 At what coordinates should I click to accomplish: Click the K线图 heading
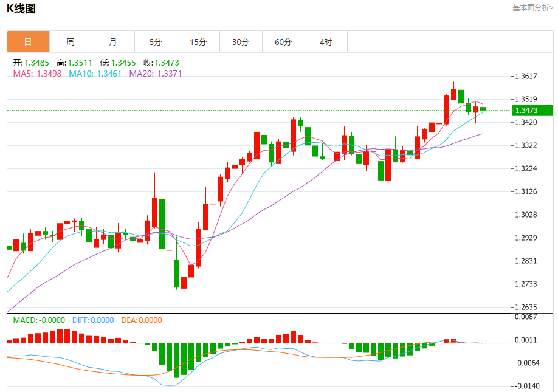[21, 9]
